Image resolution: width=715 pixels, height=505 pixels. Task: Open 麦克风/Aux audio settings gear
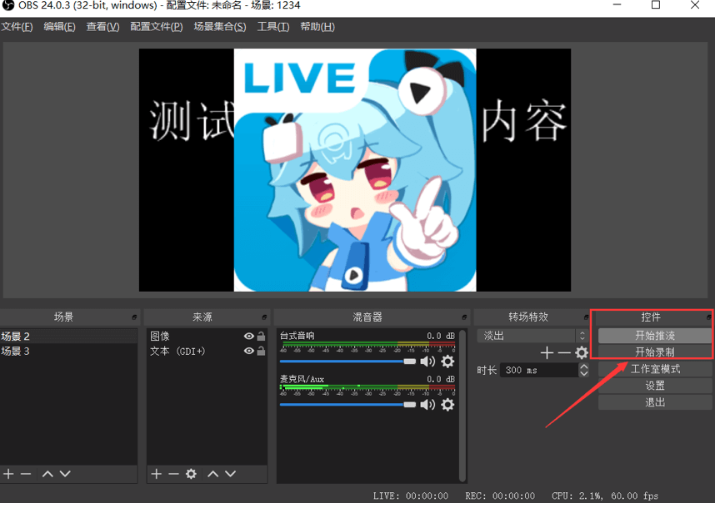(448, 405)
